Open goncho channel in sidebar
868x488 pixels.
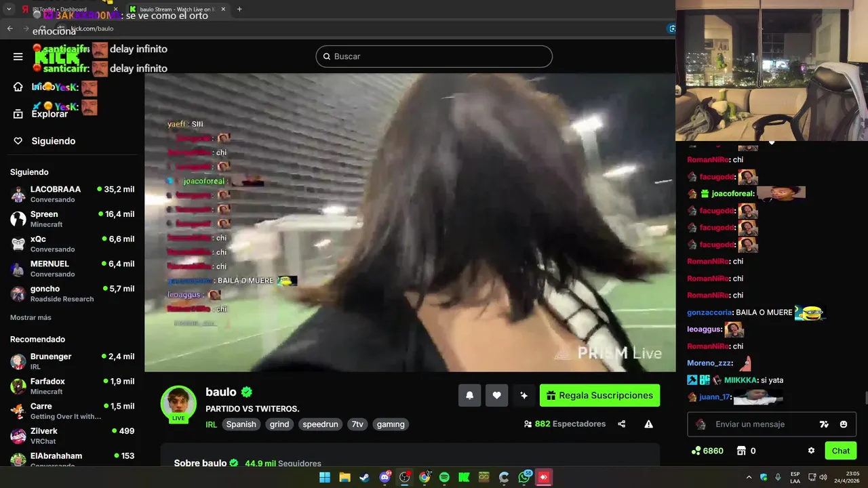[x=72, y=293]
